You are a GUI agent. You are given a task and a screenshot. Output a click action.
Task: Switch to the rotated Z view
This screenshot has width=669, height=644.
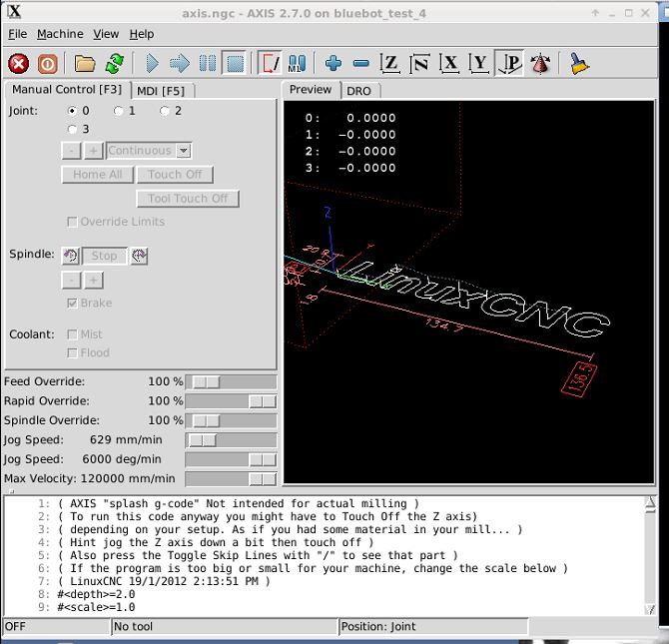(x=419, y=64)
